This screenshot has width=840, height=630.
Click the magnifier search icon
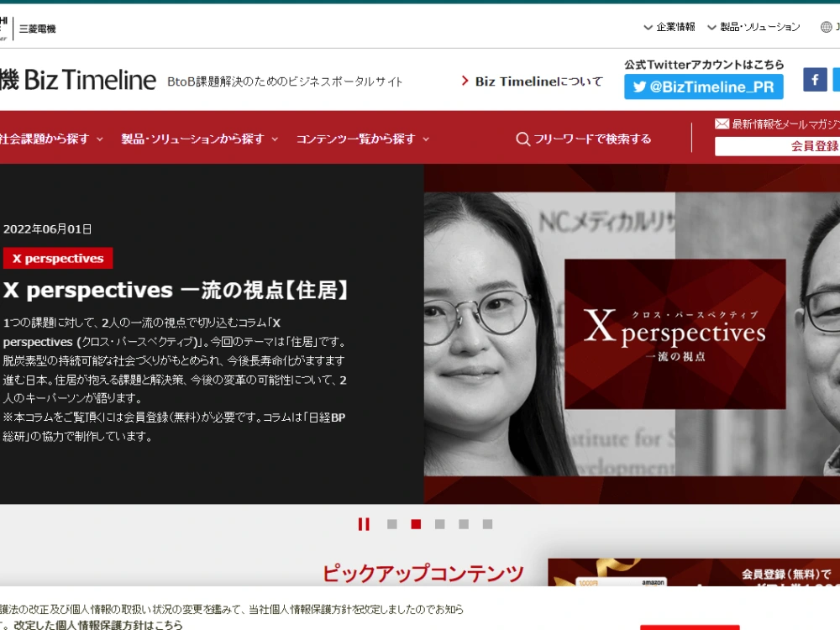522,139
